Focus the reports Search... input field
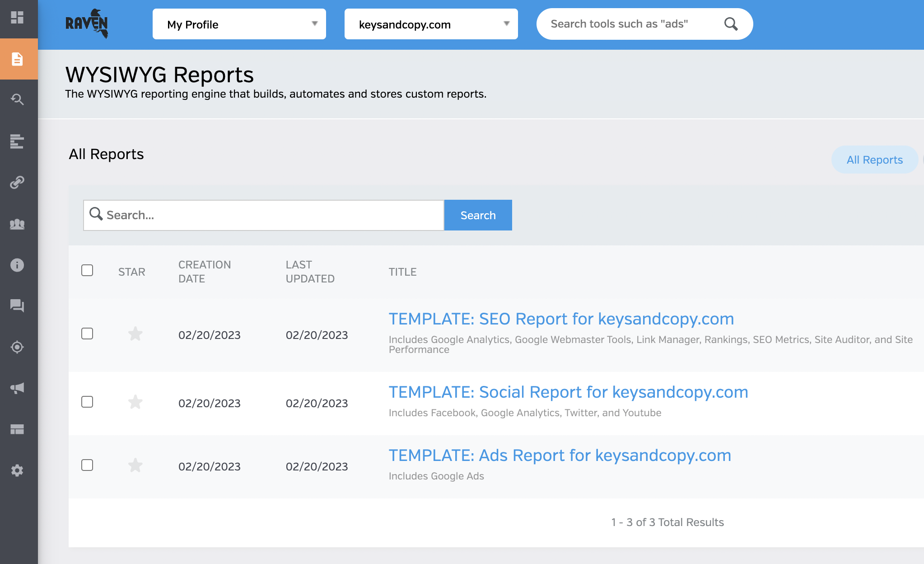The height and width of the screenshot is (564, 924). (264, 215)
